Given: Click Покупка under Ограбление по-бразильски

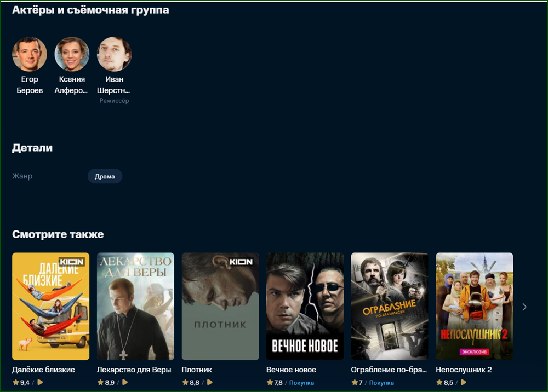Looking at the screenshot, I should (381, 383).
